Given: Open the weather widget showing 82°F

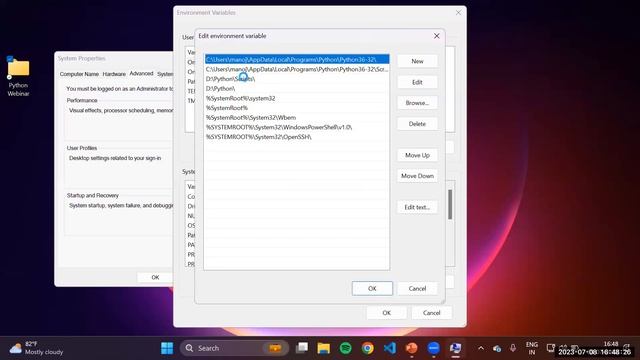Looking at the screenshot, I should point(37,348).
